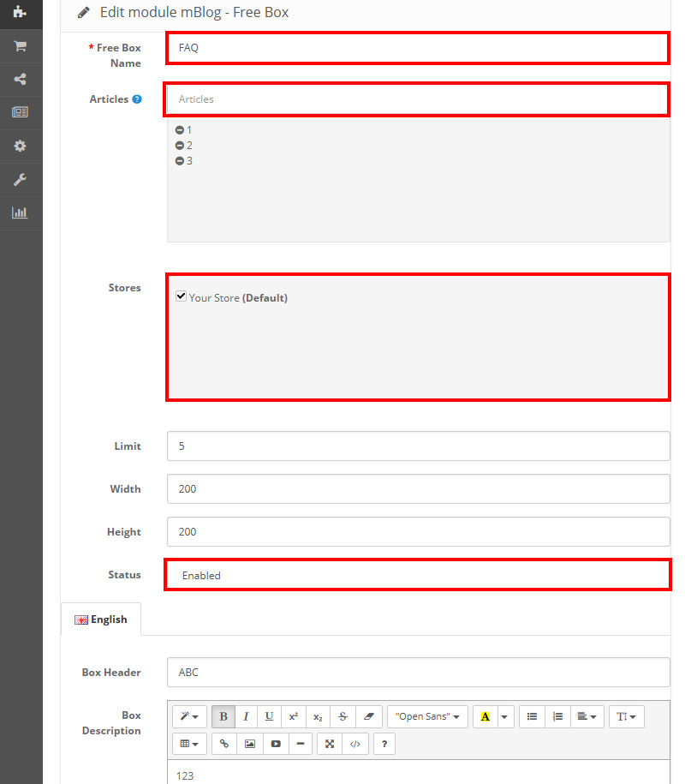The height and width of the screenshot is (784, 685).
Task: Open the Status dropdown showing Enabled
Action: click(417, 575)
